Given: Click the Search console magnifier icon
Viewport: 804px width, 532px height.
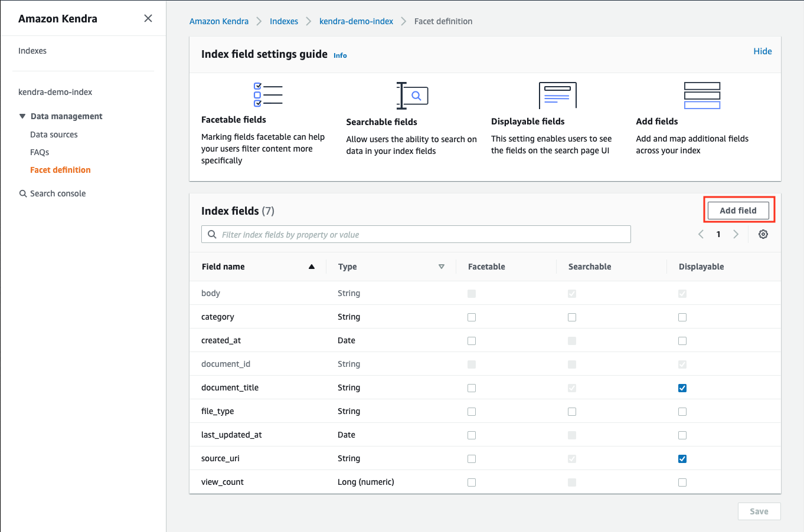Looking at the screenshot, I should 23,193.
